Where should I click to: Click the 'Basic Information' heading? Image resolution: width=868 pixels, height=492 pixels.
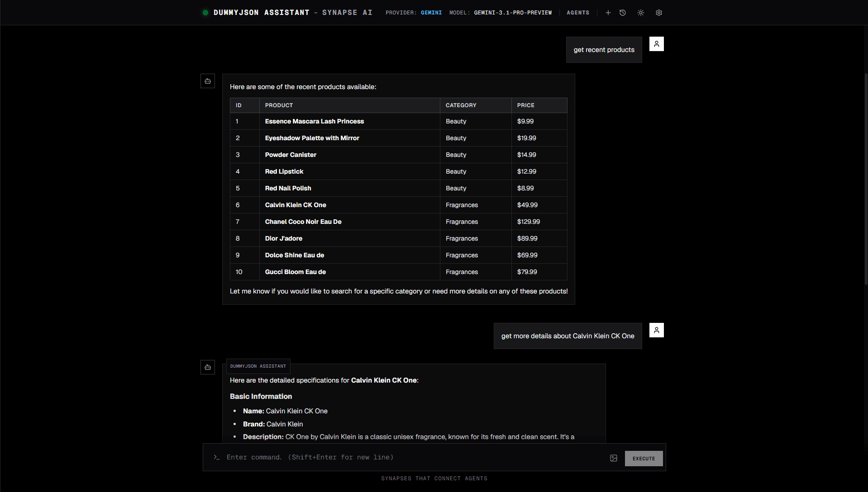click(x=261, y=396)
